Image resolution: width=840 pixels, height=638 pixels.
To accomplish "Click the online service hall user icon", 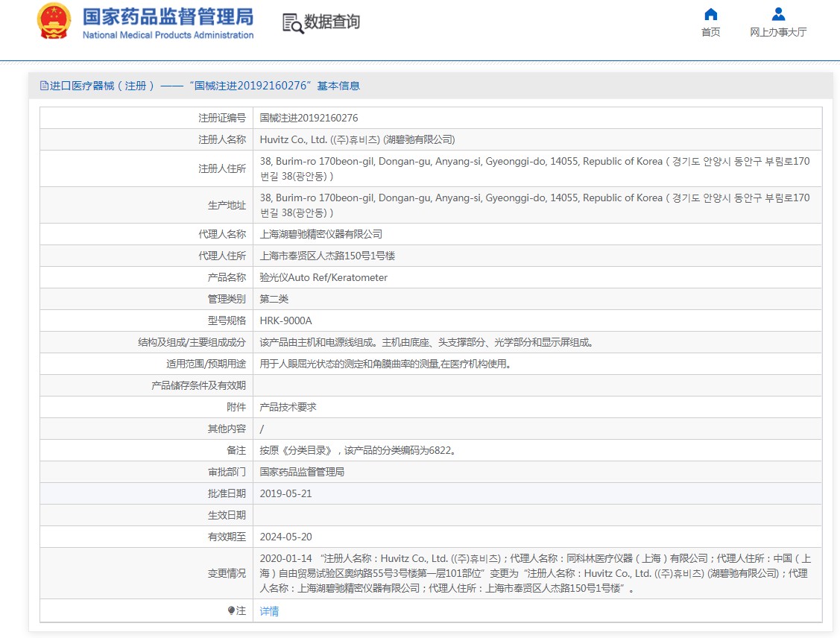I will pyautogui.click(x=778, y=14).
